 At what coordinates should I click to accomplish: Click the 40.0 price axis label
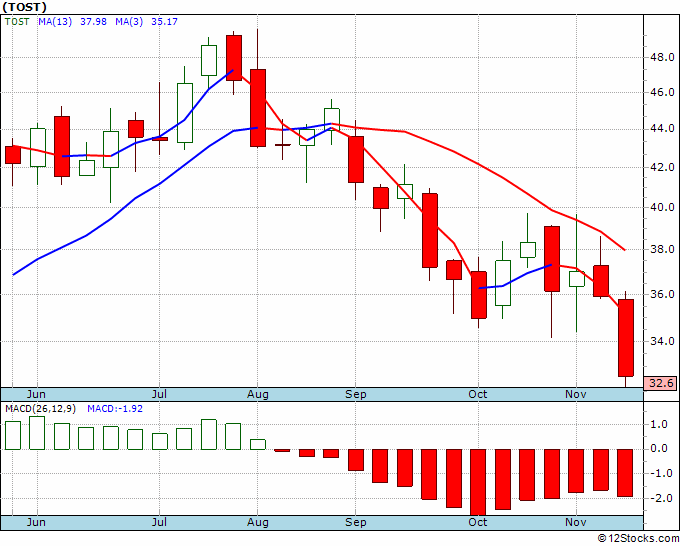662,207
